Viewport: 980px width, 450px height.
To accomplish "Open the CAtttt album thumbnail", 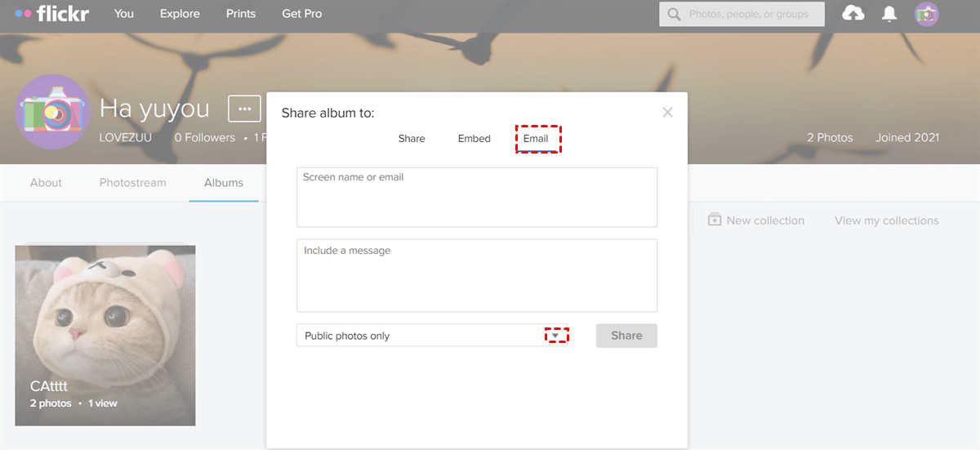I will point(105,335).
